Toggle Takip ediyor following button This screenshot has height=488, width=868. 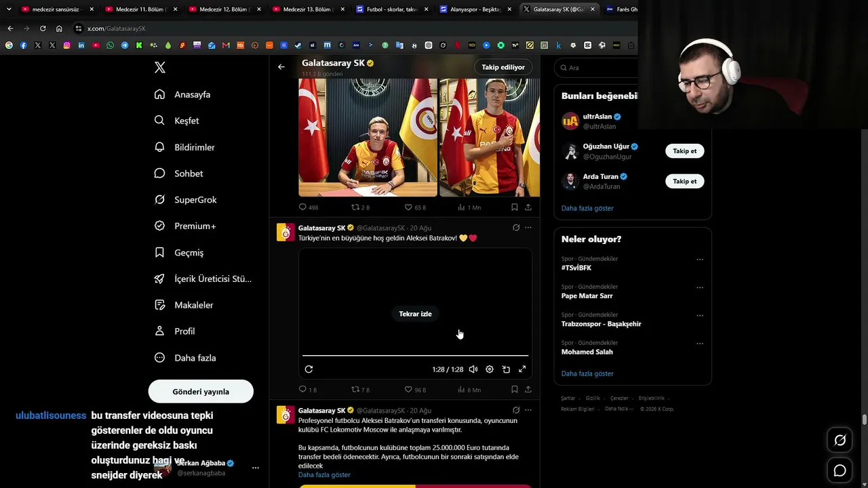point(503,67)
